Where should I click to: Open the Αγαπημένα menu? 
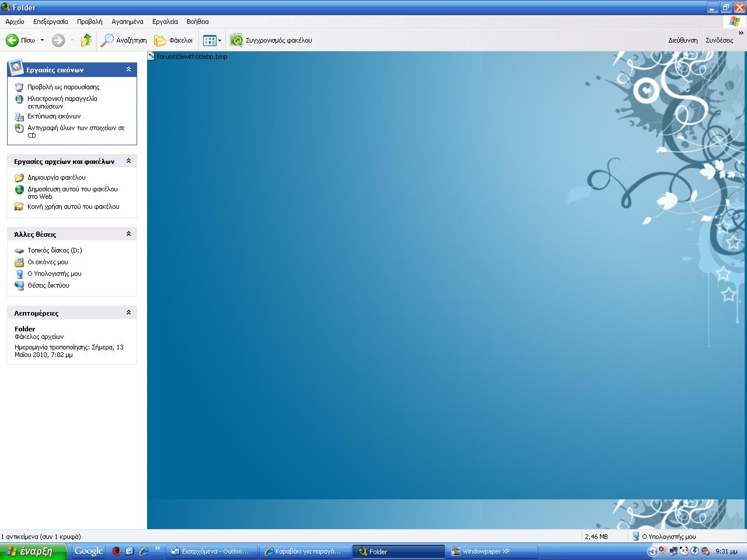[127, 22]
